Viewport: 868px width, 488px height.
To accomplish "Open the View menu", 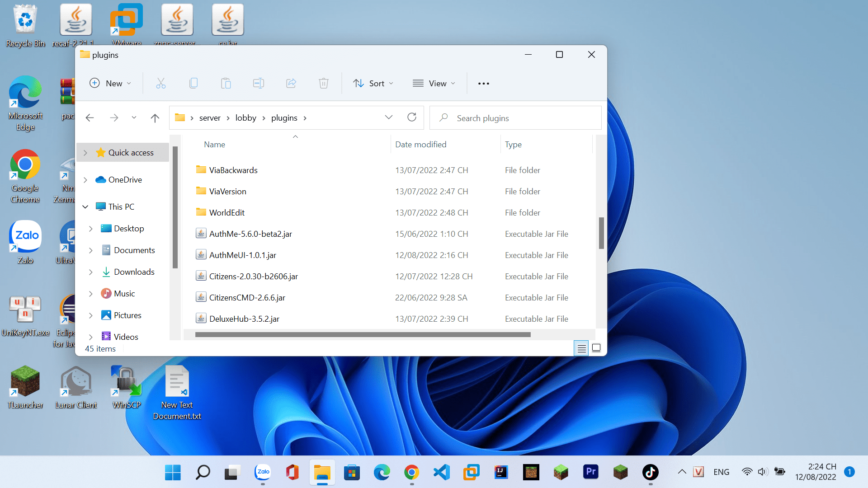I will (x=434, y=83).
